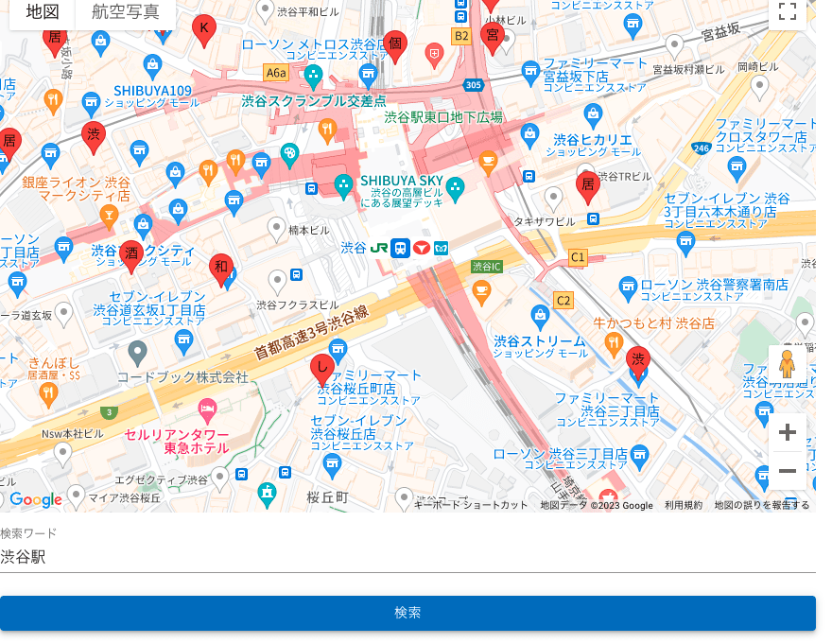Click the タキザワビル gray pin
This screenshot has height=644, width=832.
point(553,200)
